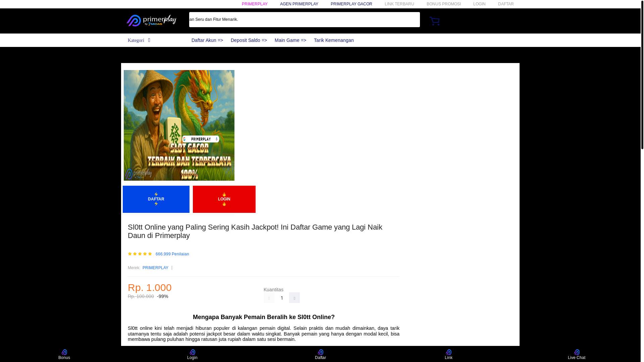Open LINK TERBARU top menu
Image resolution: width=644 pixels, height=362 pixels.
[399, 4]
